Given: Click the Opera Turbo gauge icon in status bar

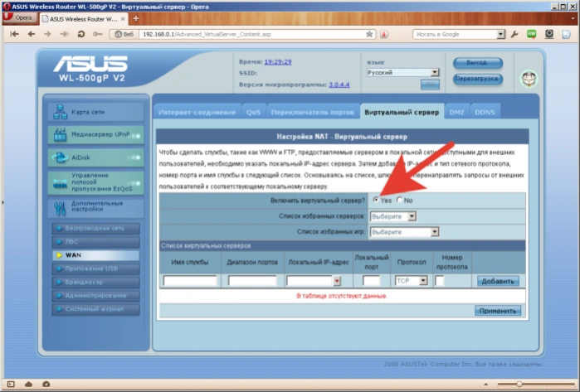Looking at the screenshot, I should click(46, 385).
